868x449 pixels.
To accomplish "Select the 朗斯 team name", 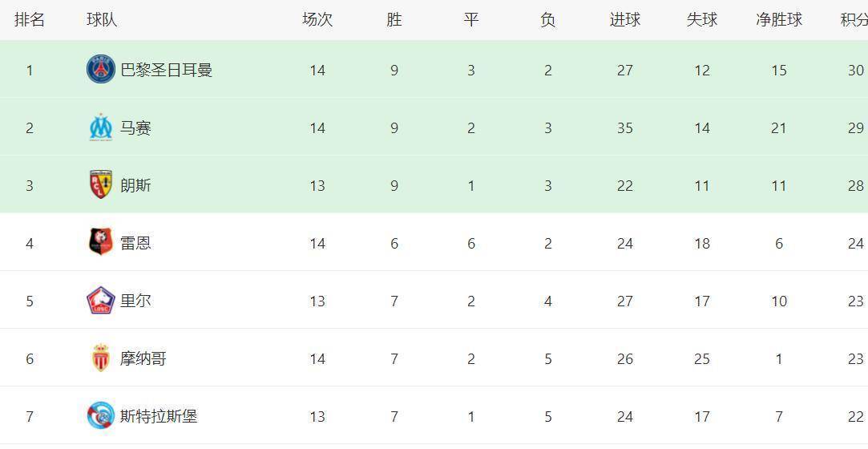I will (x=135, y=185).
